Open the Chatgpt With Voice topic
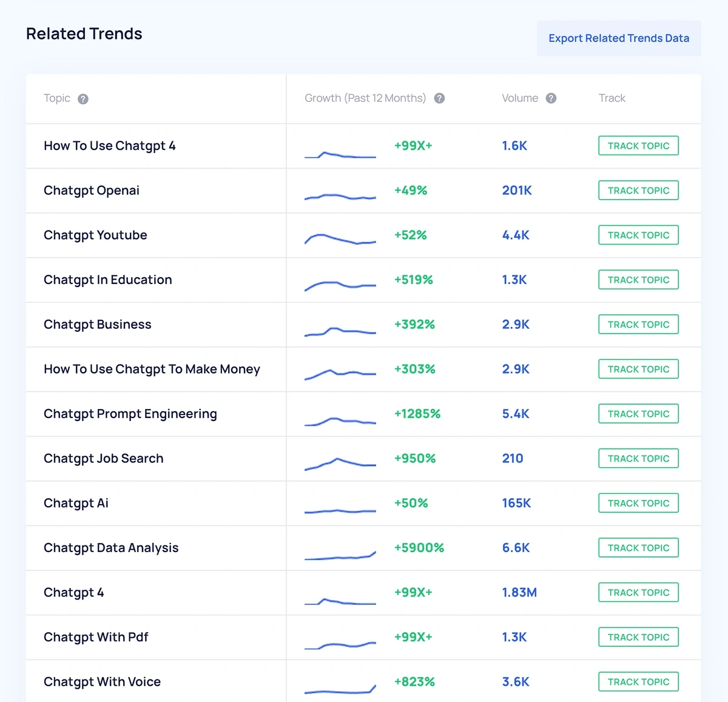The height and width of the screenshot is (702, 728). (102, 682)
